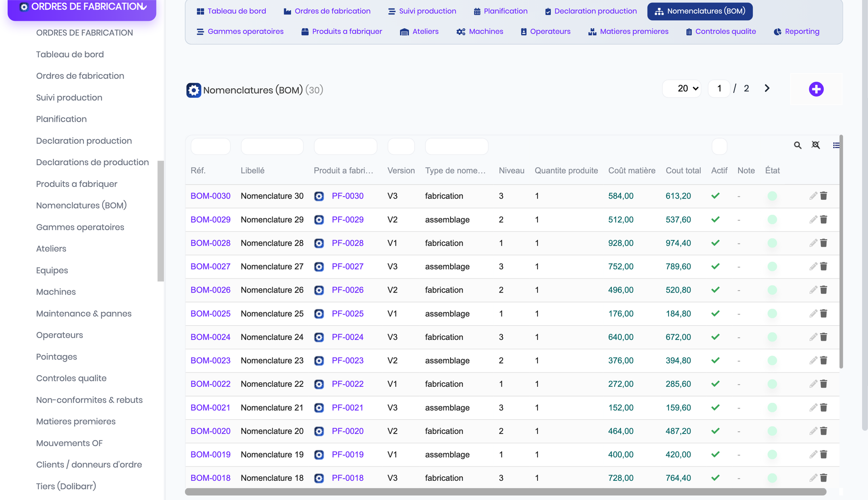Click sidebar Non-conformites & rebuts
868x500 pixels.
[89, 400]
